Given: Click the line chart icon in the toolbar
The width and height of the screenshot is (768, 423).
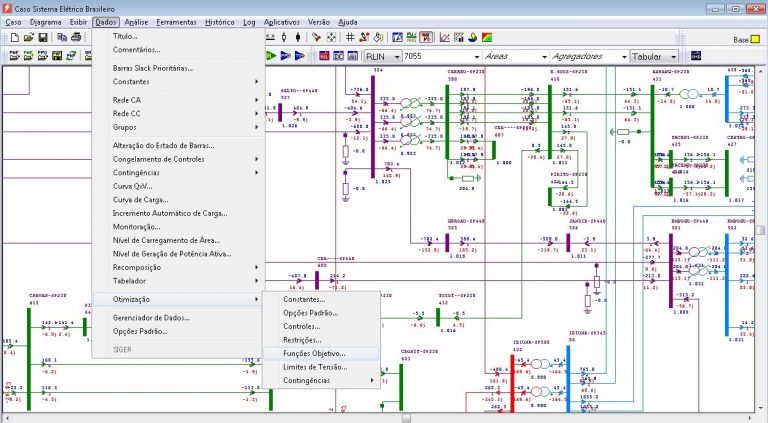Looking at the screenshot, I should click(444, 39).
